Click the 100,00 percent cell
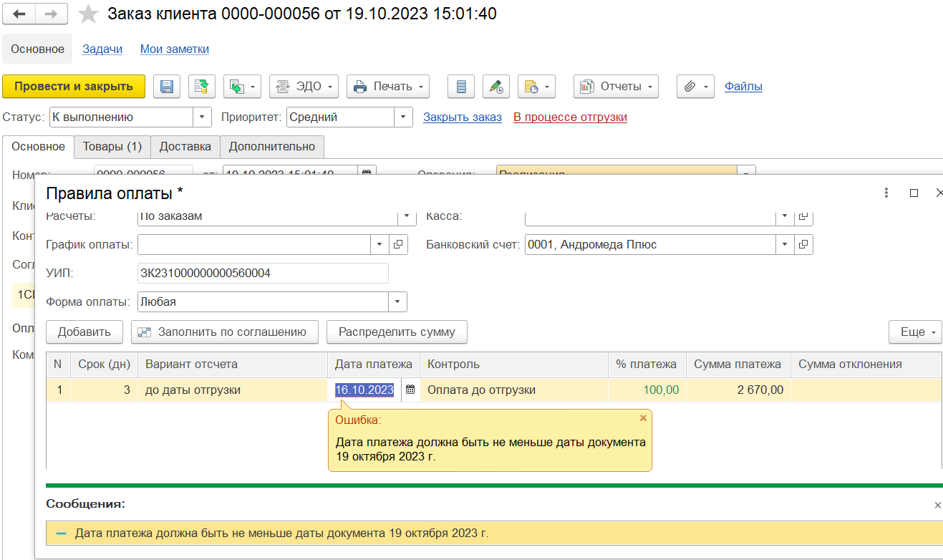Viewport: 943px width, 560px height. click(x=647, y=390)
